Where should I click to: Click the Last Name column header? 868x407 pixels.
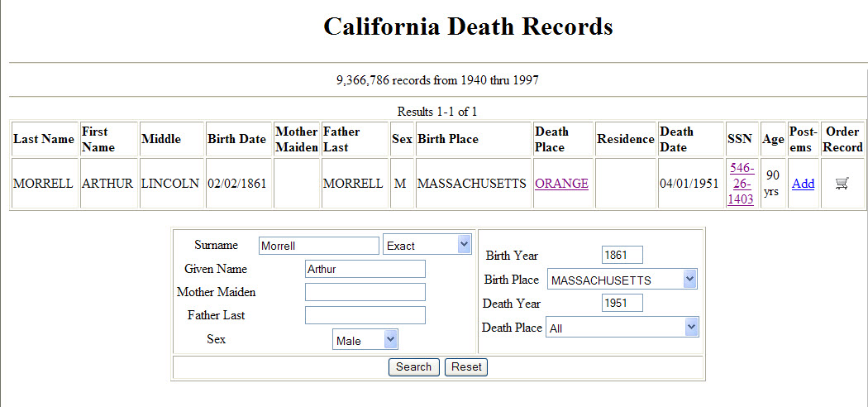click(44, 139)
